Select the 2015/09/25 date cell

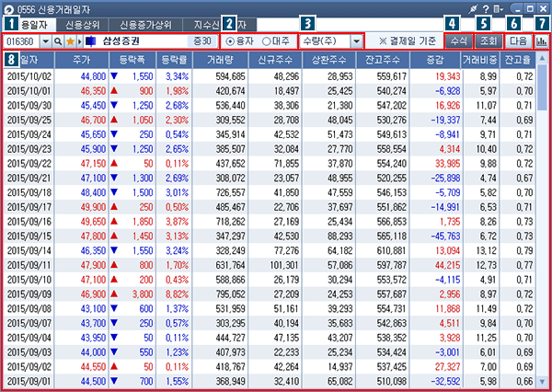tap(29, 121)
